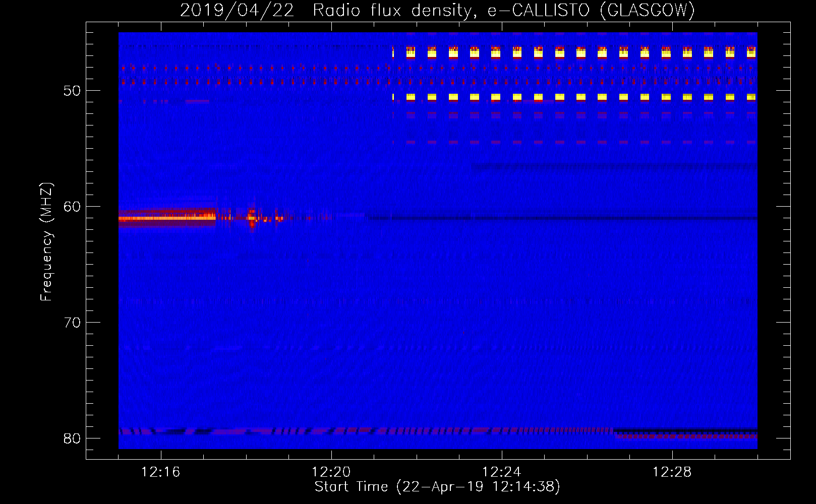816x504 pixels.
Task: Click the '70' frequency tick label
Action: point(72,323)
